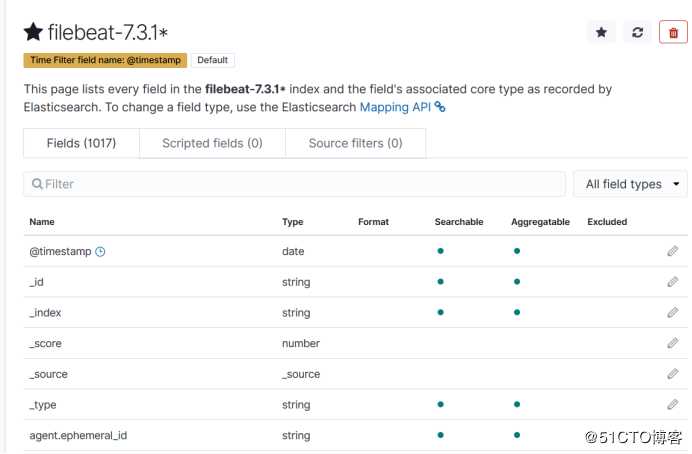Edit the @timestamp field
Image resolution: width=692 pixels, height=454 pixels.
click(672, 251)
